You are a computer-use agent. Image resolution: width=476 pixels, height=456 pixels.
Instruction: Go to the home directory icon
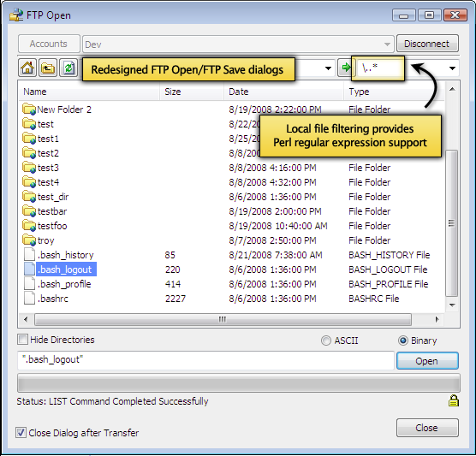click(x=27, y=68)
